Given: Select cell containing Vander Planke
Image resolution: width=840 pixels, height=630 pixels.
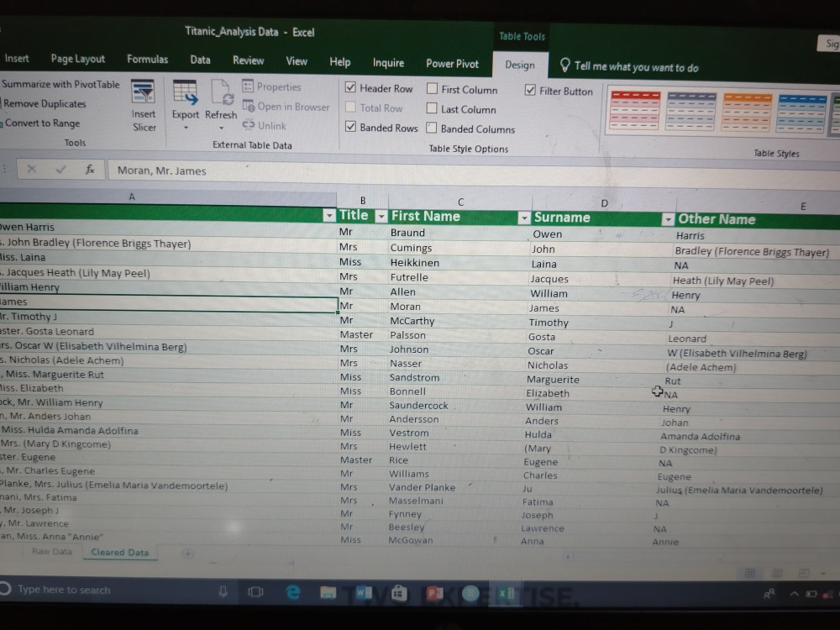Looking at the screenshot, I should pyautogui.click(x=455, y=487).
